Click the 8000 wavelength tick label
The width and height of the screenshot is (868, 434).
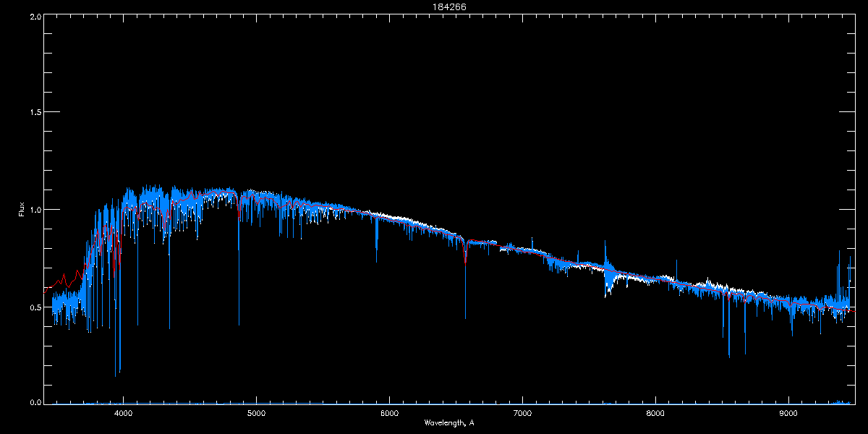pyautogui.click(x=655, y=413)
